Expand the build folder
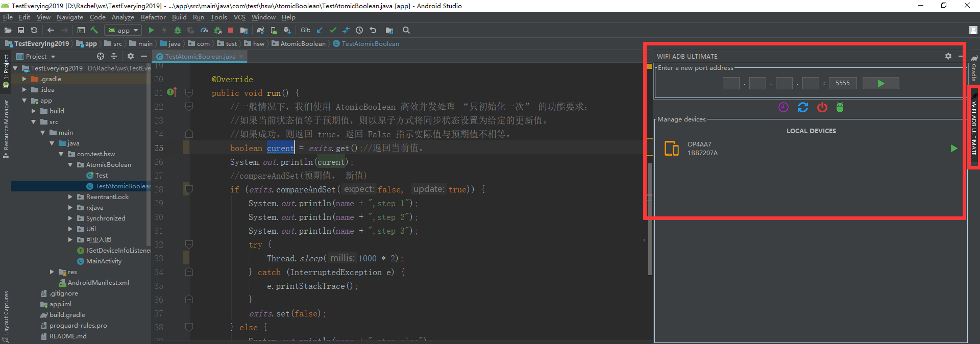Image resolution: width=980 pixels, height=344 pixels. [34, 111]
